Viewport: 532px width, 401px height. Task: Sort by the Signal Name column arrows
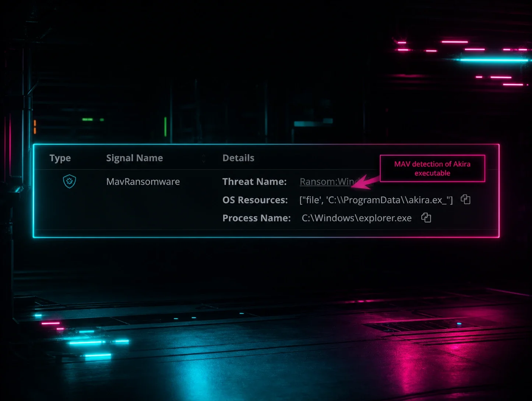tap(204, 158)
